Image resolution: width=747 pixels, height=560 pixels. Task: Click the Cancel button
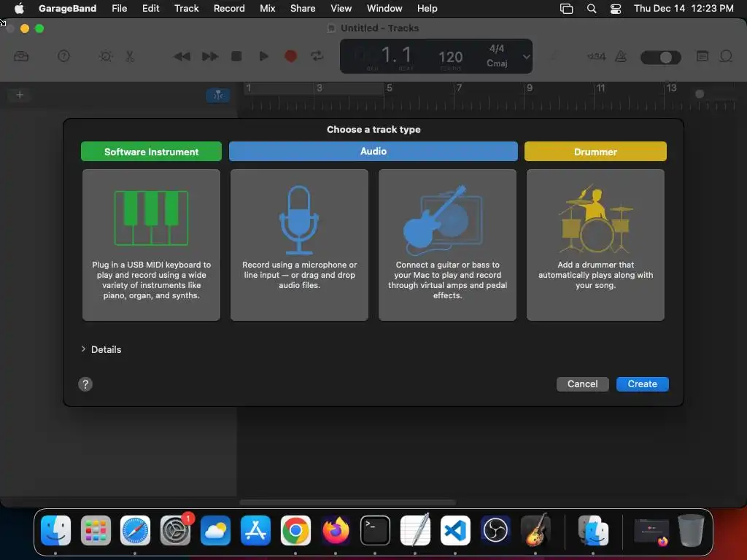582,384
